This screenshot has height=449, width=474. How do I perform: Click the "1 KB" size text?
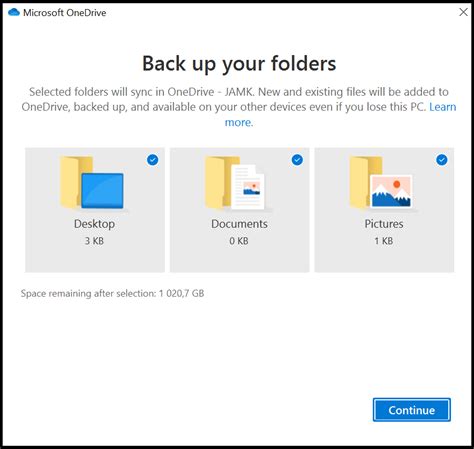pos(384,241)
